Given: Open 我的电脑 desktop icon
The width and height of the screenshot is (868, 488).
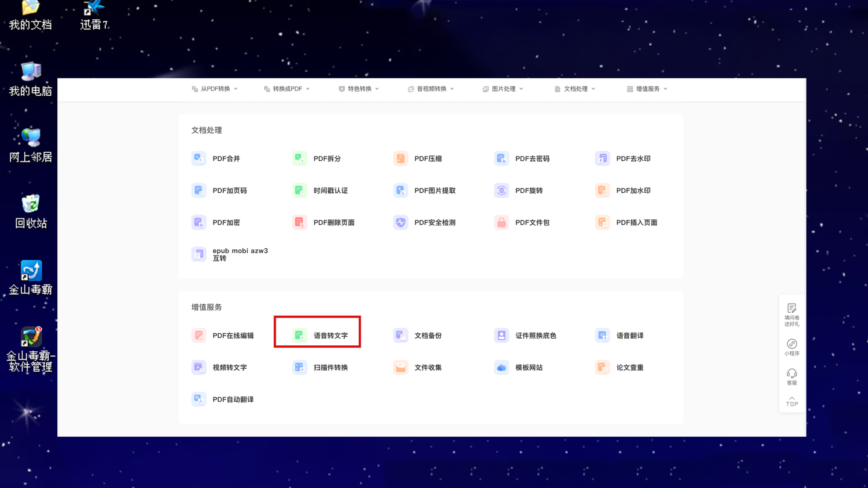Looking at the screenshot, I should (x=31, y=79).
